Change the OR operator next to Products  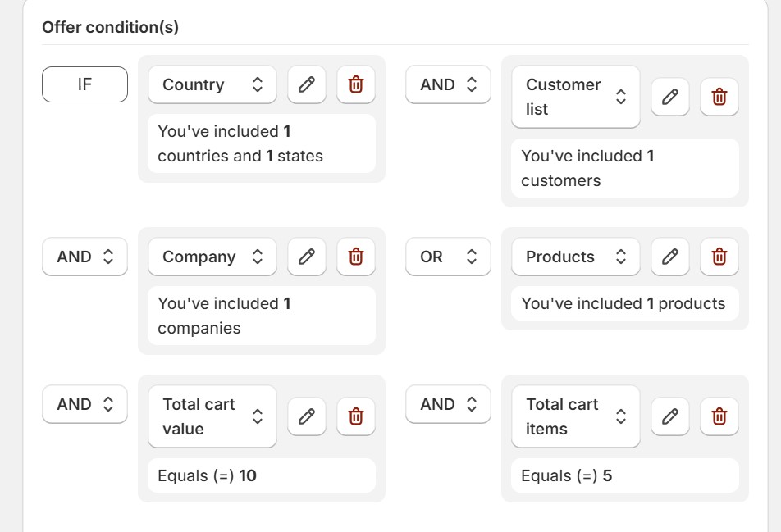point(448,257)
